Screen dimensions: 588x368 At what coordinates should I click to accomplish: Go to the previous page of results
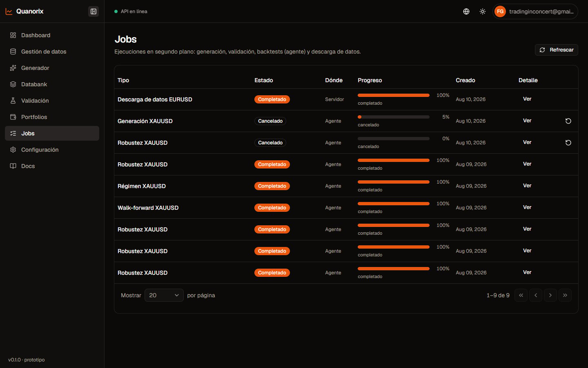[536, 295]
